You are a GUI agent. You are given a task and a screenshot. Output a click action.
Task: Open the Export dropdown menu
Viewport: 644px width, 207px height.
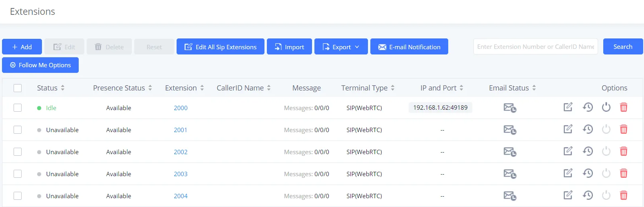click(341, 47)
